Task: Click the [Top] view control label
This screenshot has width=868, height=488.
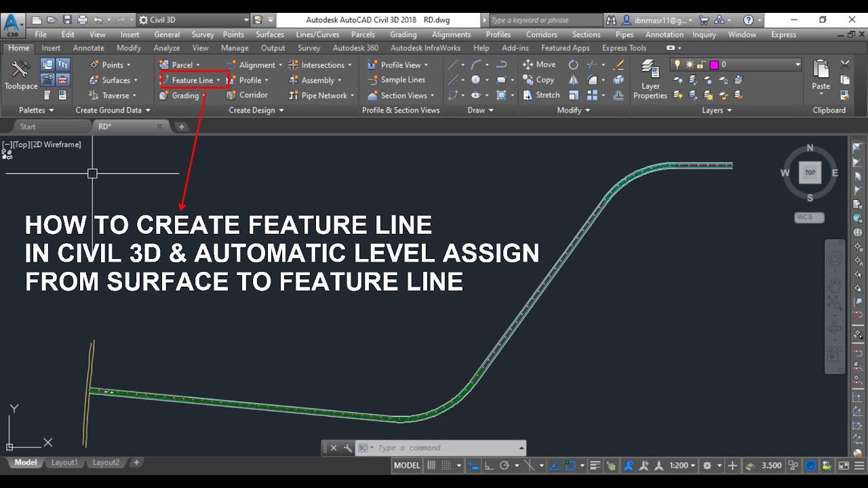Action: coord(21,144)
